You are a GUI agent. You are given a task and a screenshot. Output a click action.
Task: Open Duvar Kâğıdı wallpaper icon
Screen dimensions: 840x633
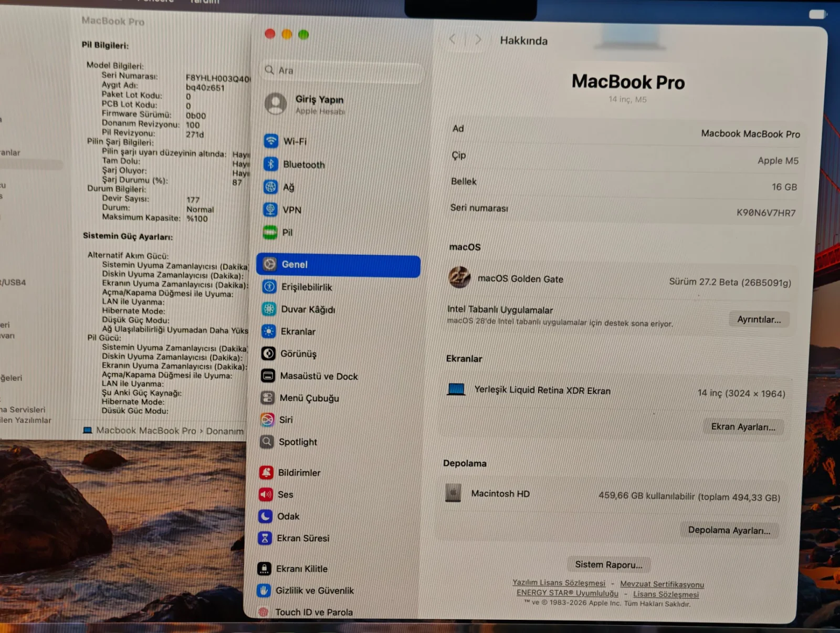click(x=269, y=309)
